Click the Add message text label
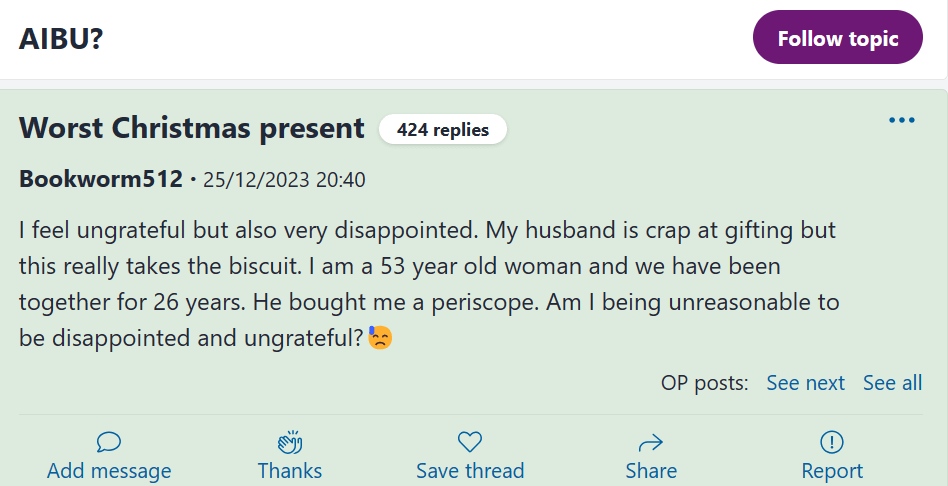 (x=109, y=470)
